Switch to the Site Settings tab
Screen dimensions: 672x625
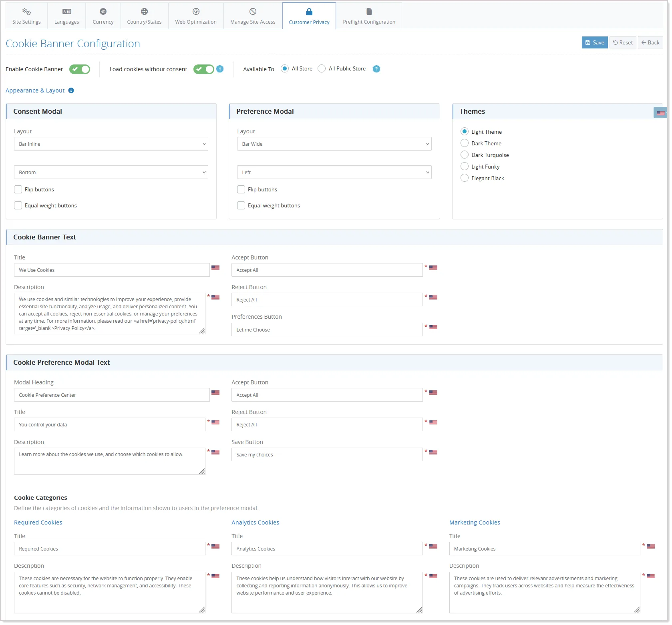coord(26,16)
